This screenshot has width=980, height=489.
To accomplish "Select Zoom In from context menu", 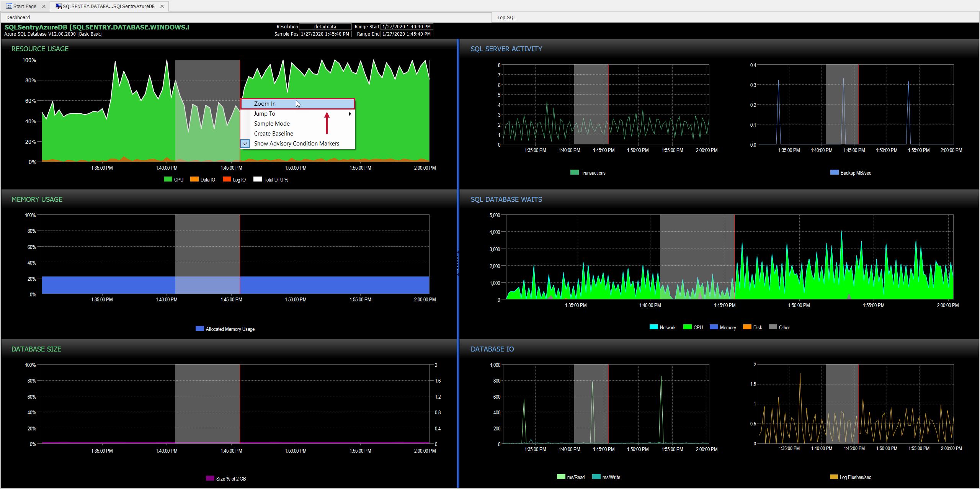I will (x=265, y=104).
